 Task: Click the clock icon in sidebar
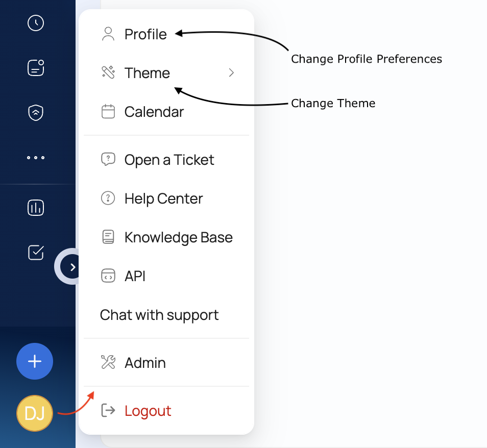coord(36,23)
